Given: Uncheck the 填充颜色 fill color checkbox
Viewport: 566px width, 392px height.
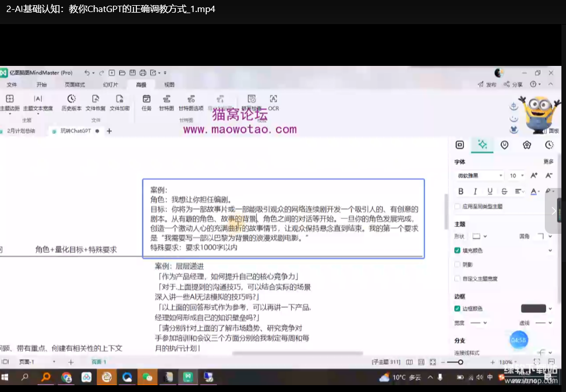Looking at the screenshot, I should (457, 250).
